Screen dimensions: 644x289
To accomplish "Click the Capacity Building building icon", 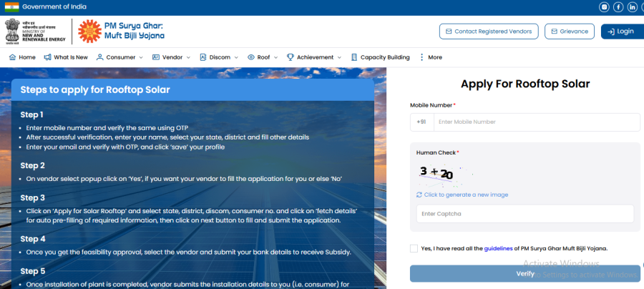I will coord(354,57).
